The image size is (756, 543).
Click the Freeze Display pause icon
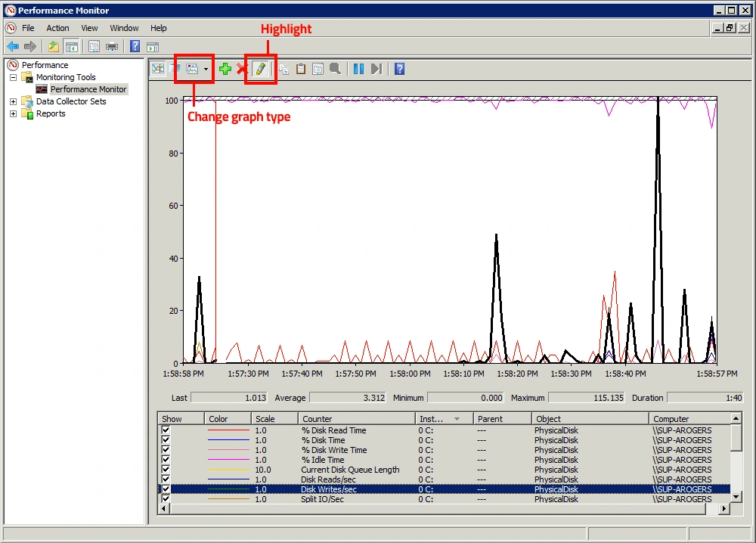358,69
